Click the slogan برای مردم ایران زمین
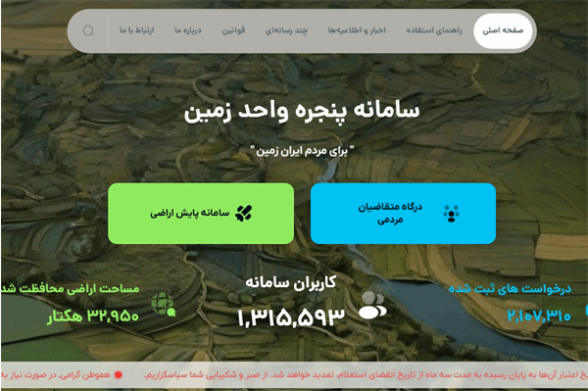The width and height of the screenshot is (588, 391). point(302,151)
